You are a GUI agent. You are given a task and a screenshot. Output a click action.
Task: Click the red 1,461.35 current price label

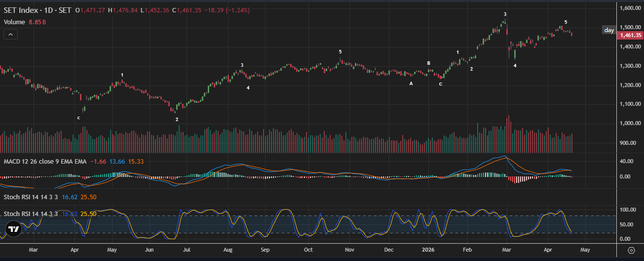pyautogui.click(x=631, y=35)
